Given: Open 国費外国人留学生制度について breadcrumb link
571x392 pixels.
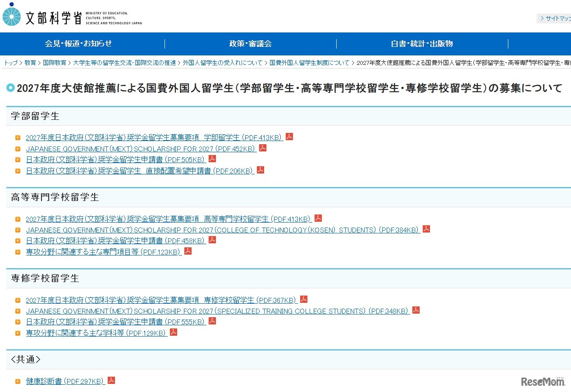Looking at the screenshot, I should pos(309,63).
